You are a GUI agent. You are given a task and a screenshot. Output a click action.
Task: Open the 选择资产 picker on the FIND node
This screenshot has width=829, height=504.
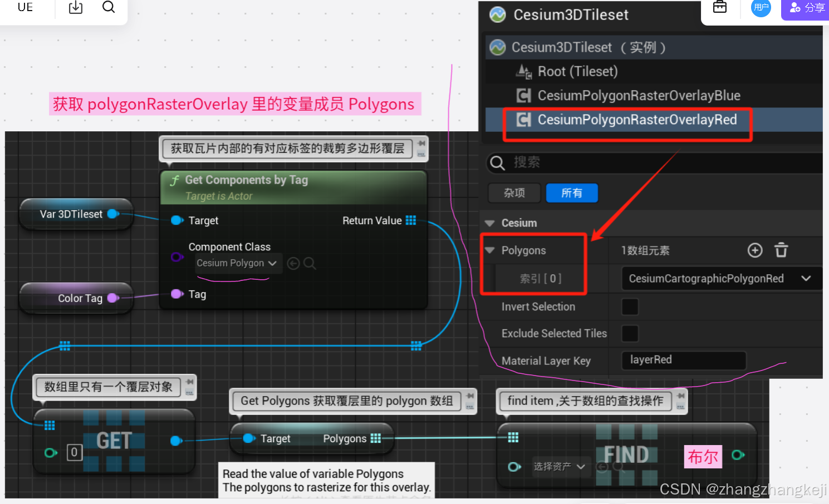560,467
